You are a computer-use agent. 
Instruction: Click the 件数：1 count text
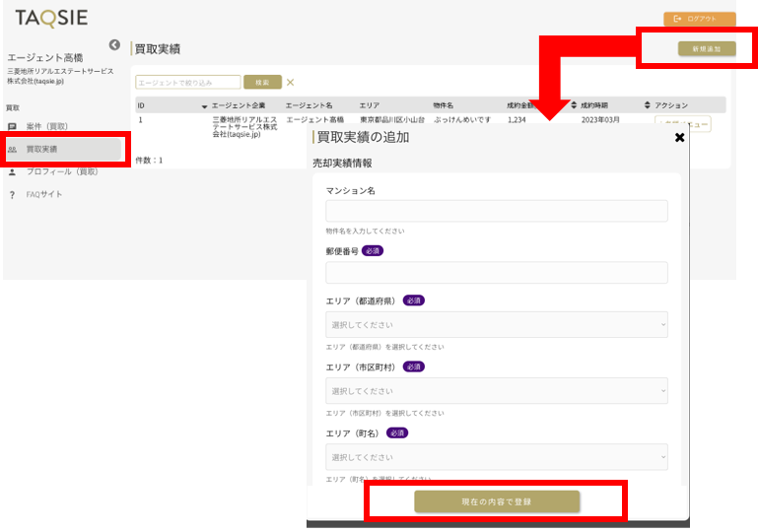tap(149, 161)
